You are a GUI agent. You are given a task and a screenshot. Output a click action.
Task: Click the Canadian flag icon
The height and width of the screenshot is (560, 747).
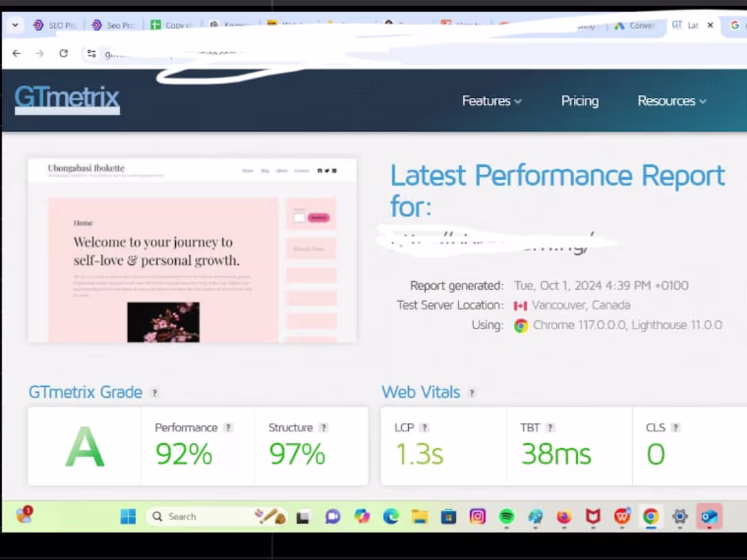point(520,305)
